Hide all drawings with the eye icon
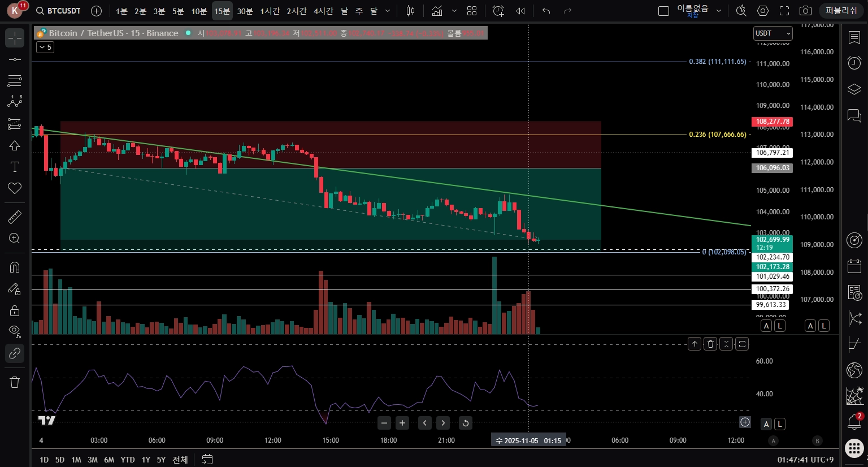Viewport: 868px width, 467px height. point(15,331)
